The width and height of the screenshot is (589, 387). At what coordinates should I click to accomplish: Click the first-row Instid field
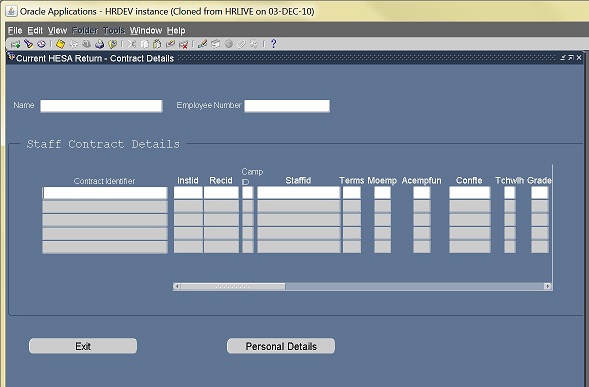pos(188,193)
